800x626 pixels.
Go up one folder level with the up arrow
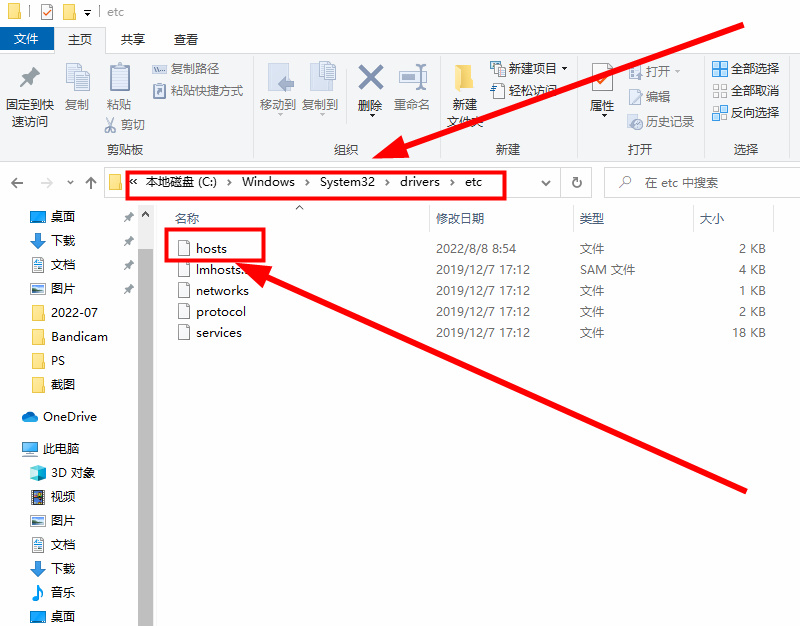pos(91,183)
